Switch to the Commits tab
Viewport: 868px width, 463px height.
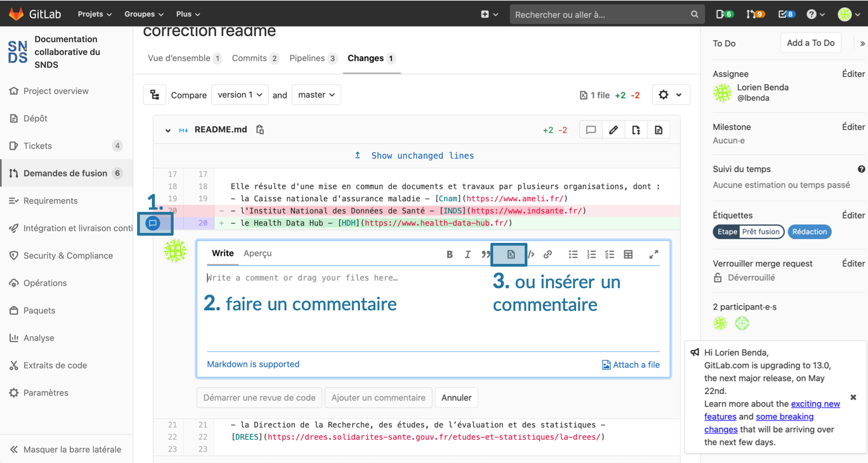click(x=255, y=58)
